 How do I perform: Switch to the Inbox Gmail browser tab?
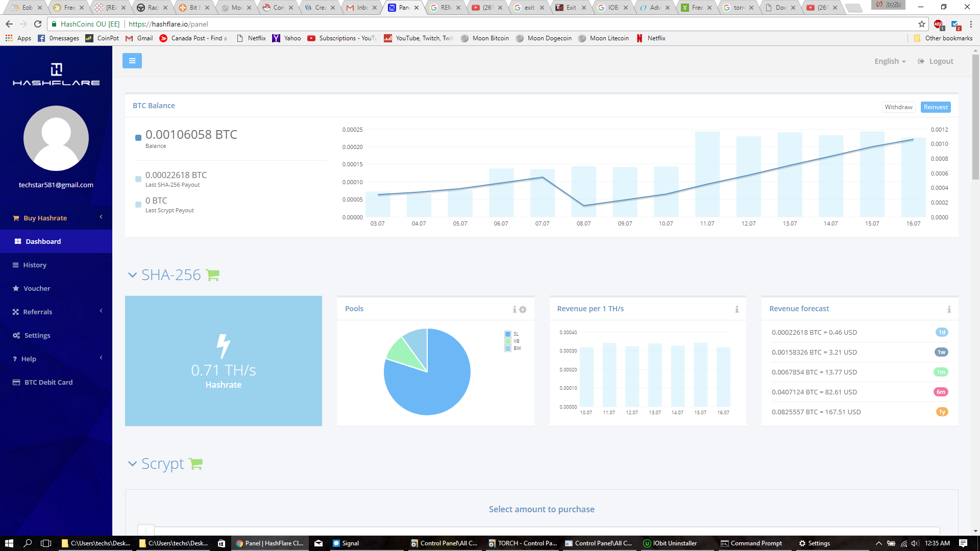click(x=362, y=8)
